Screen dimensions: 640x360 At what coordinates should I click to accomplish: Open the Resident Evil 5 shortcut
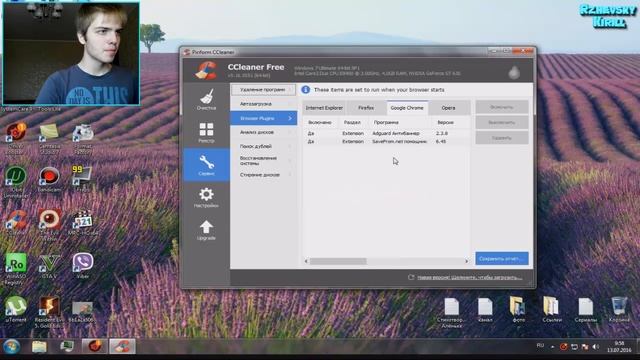tap(49, 311)
